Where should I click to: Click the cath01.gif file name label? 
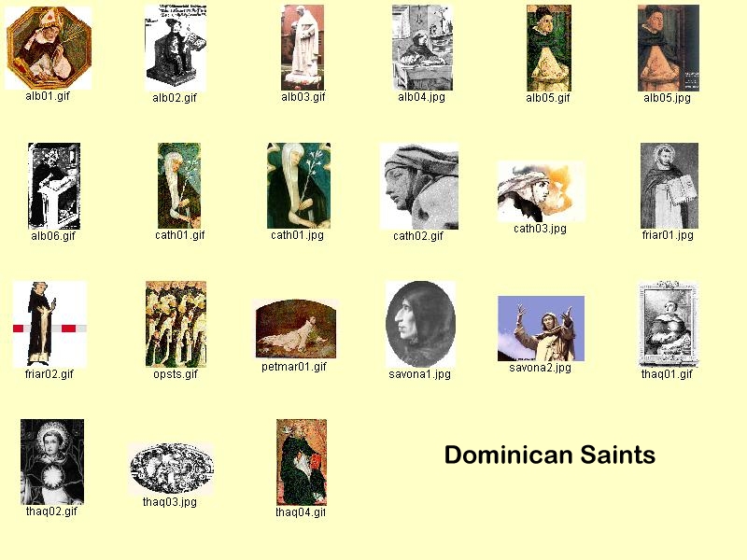coord(179,235)
